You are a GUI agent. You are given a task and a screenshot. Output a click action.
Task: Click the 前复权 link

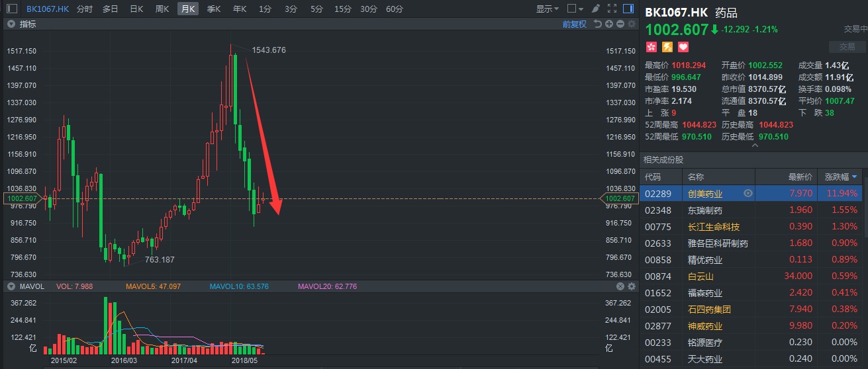point(574,24)
